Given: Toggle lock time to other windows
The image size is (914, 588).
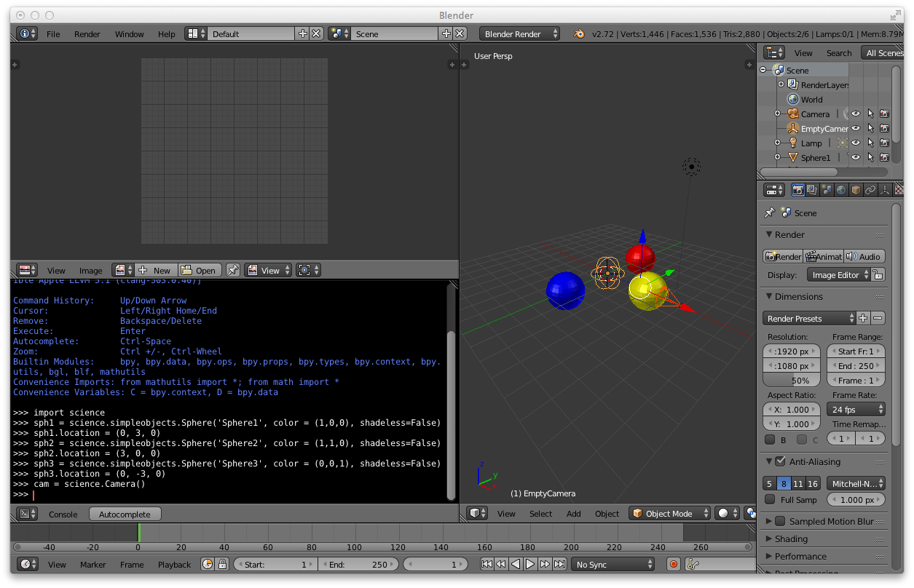Looking at the screenshot, I should 223,564.
